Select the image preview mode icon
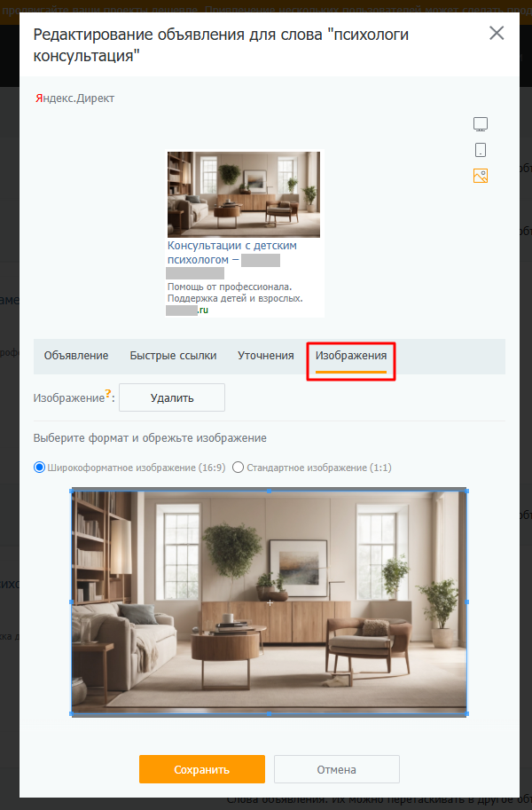The image size is (532, 810). tap(481, 176)
